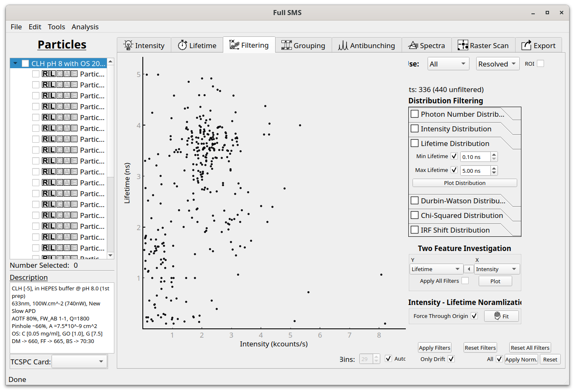This screenshot has height=392, width=575.
Task: Click the 'Two Feature Investigation' heading
Action: click(464, 248)
